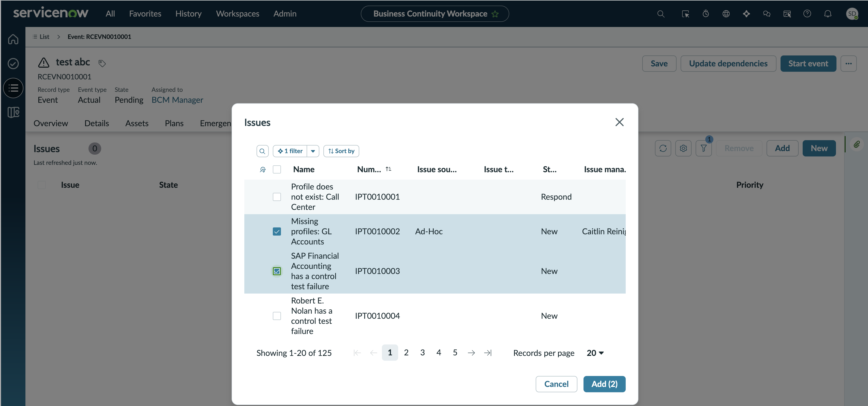Screen dimensions: 868x406
Task: Jump to last page arrow
Action: [488, 353]
